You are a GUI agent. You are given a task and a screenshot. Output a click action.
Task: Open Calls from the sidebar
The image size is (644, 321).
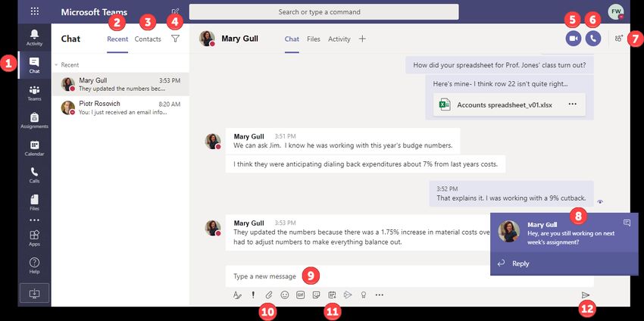pyautogui.click(x=35, y=176)
